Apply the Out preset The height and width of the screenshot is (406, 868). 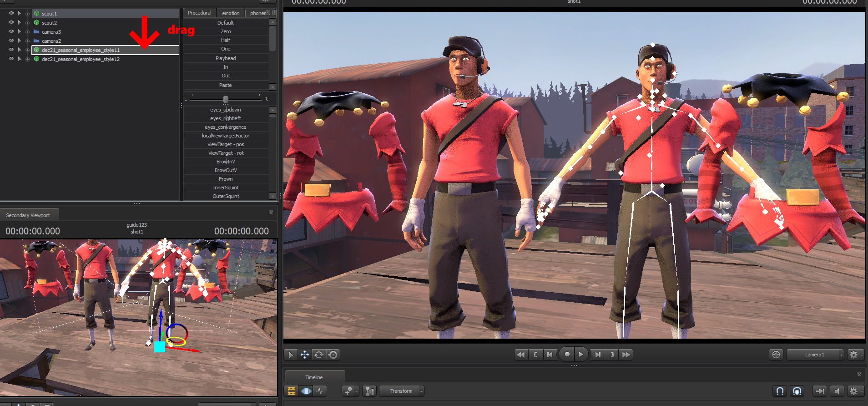226,76
